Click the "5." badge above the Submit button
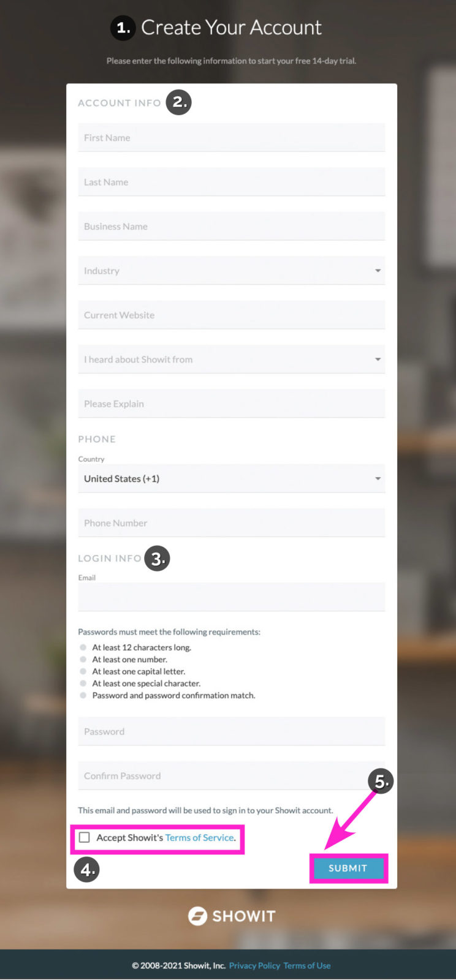The image size is (456, 980). point(380,781)
